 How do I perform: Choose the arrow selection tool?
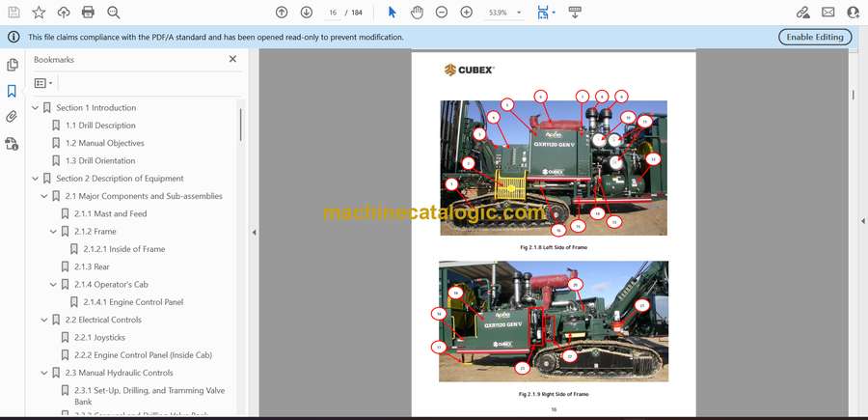392,13
